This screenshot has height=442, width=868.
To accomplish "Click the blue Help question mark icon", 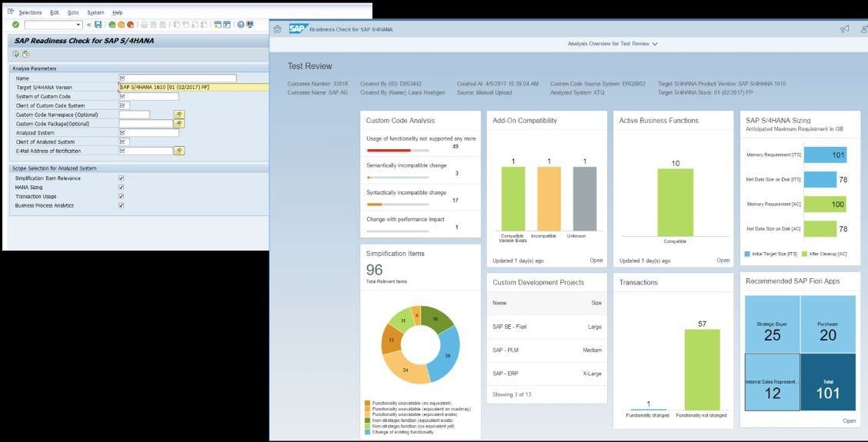I will point(241,25).
